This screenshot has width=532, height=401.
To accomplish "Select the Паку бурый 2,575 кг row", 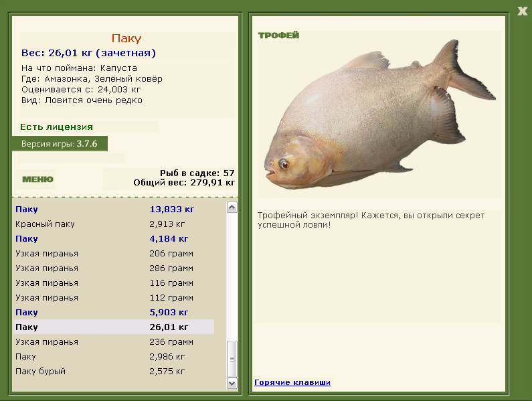I will tap(114, 371).
